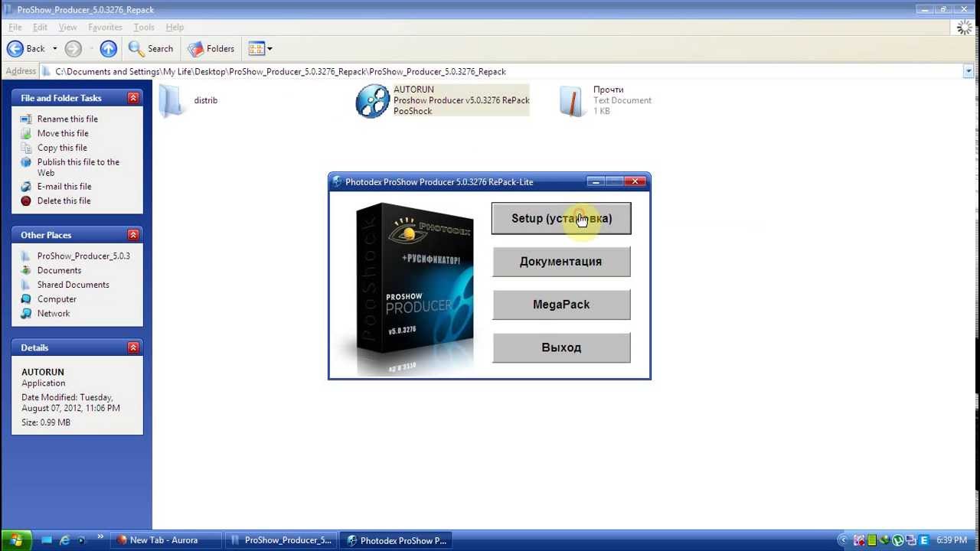980x551 pixels.
Task: Launch Internet Explorer from quick launch
Action: point(64,540)
